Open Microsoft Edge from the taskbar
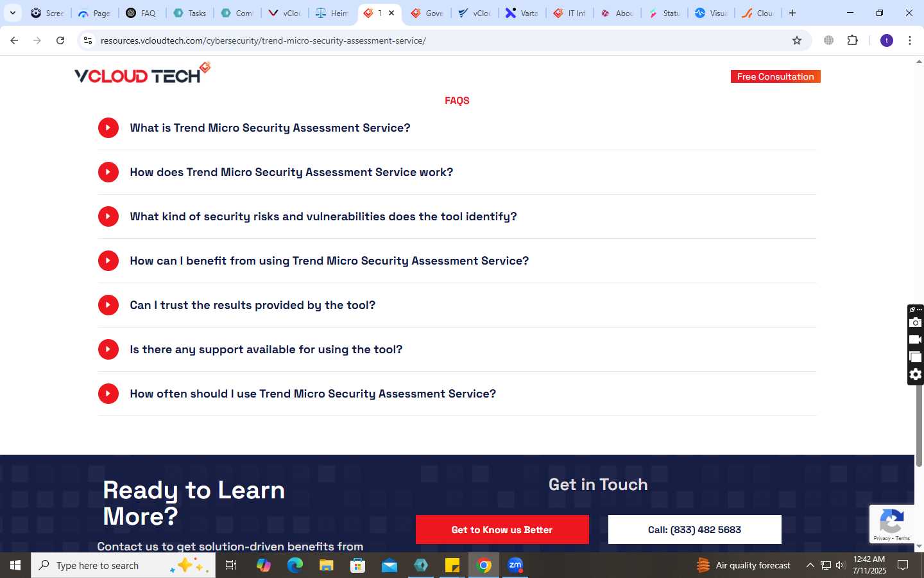This screenshot has width=924, height=578. (x=295, y=565)
